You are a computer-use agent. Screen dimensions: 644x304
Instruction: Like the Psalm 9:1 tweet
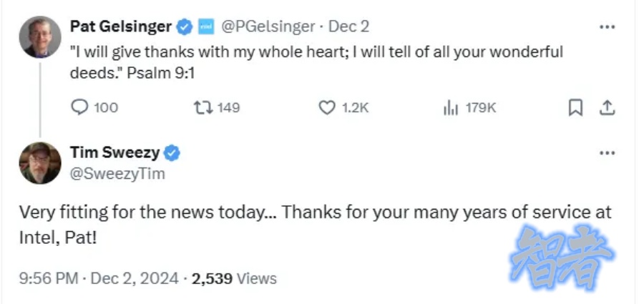coord(327,107)
